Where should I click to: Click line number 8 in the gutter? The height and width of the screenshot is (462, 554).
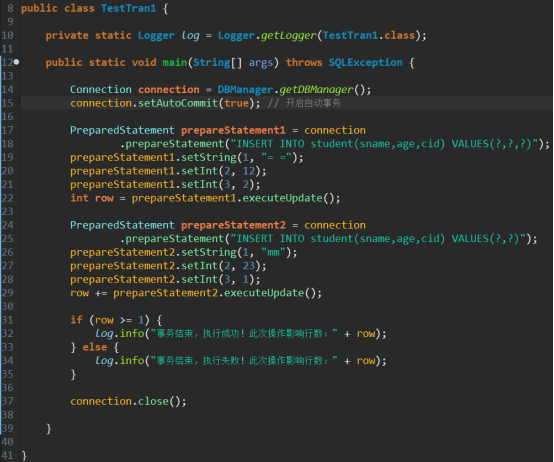pyautogui.click(x=10, y=8)
